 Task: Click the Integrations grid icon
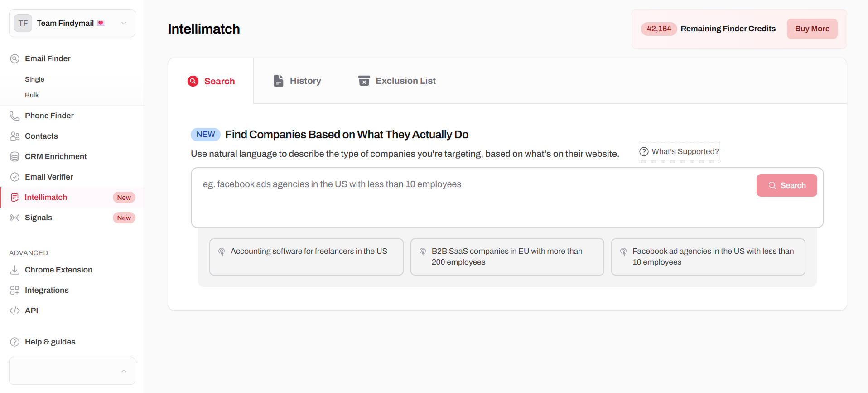(x=14, y=290)
